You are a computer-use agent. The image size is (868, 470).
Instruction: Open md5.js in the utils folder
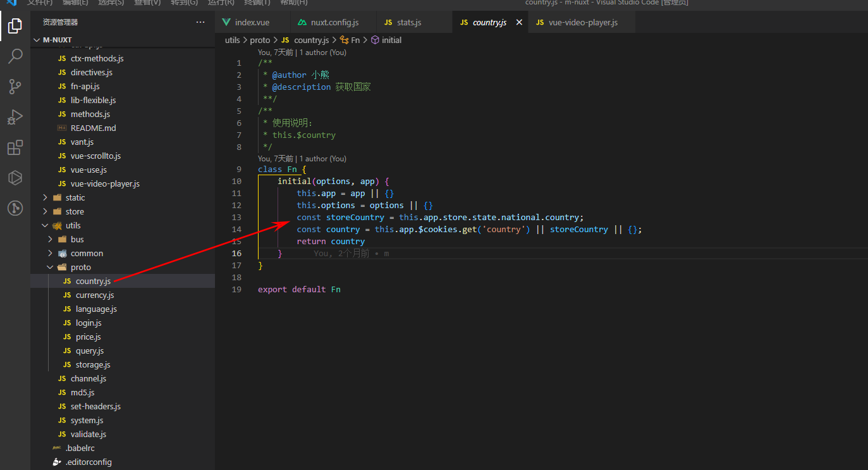coord(82,392)
